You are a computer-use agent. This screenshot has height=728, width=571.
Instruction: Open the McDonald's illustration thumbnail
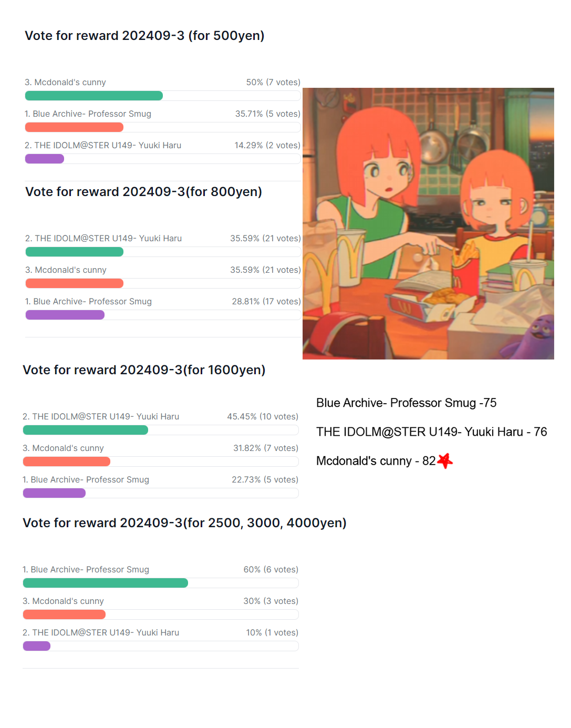click(x=428, y=223)
